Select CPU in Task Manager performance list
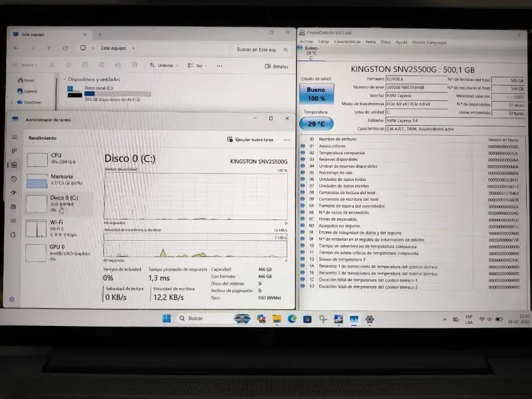This screenshot has width=532, height=399. [x=59, y=159]
